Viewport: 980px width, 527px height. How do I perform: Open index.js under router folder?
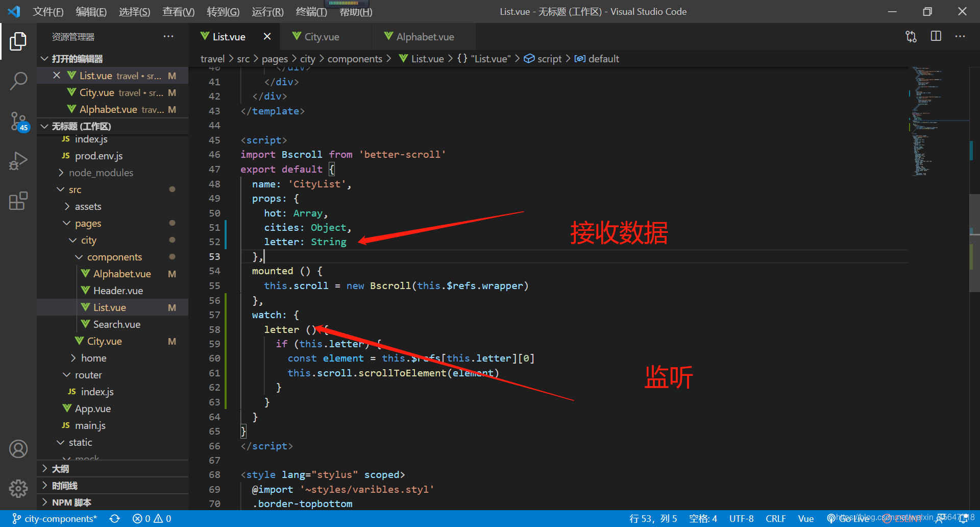(x=97, y=392)
